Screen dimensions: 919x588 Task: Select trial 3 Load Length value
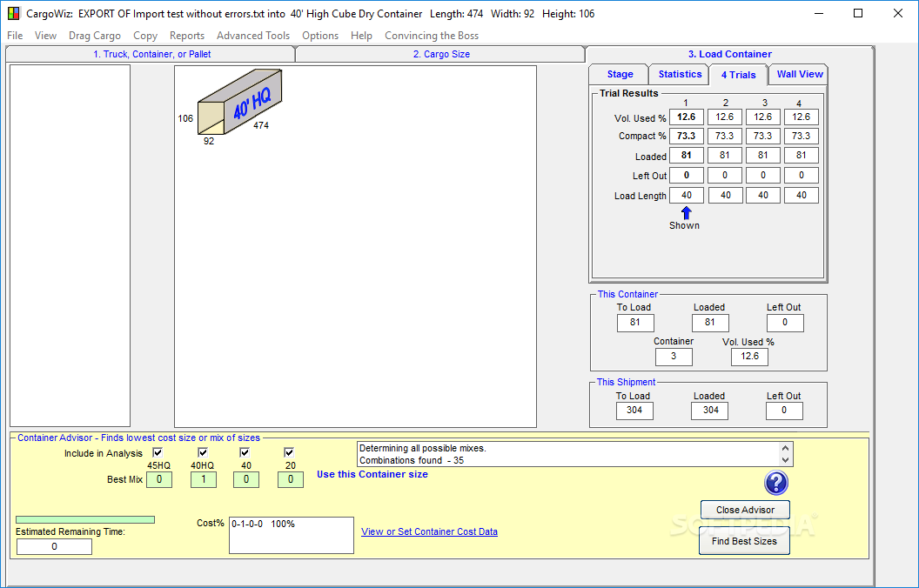(763, 195)
